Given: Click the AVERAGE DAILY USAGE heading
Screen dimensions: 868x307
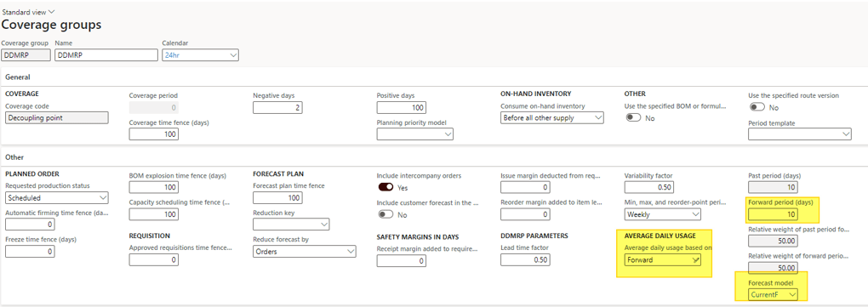Looking at the screenshot, I should [x=660, y=236].
